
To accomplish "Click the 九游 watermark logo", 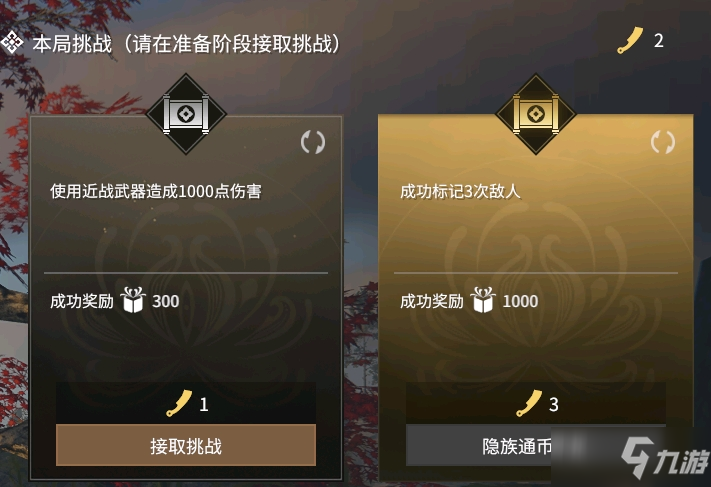I will pyautogui.click(x=665, y=458).
